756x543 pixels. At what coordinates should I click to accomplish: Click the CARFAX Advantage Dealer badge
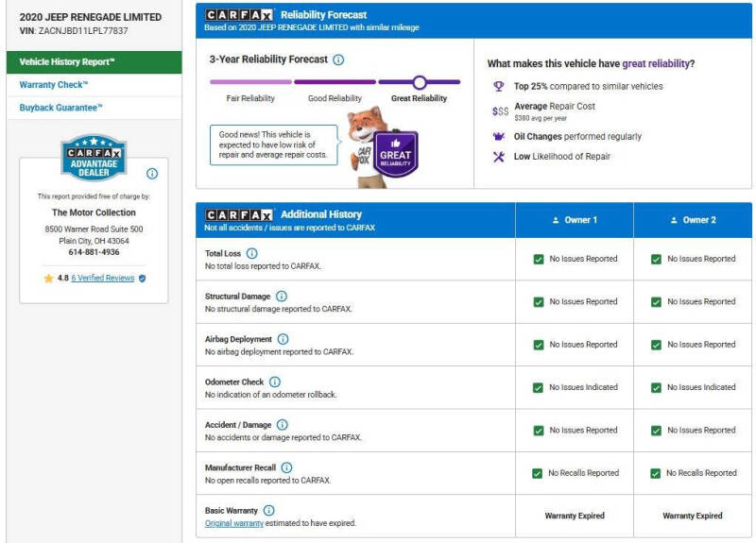pos(94,158)
